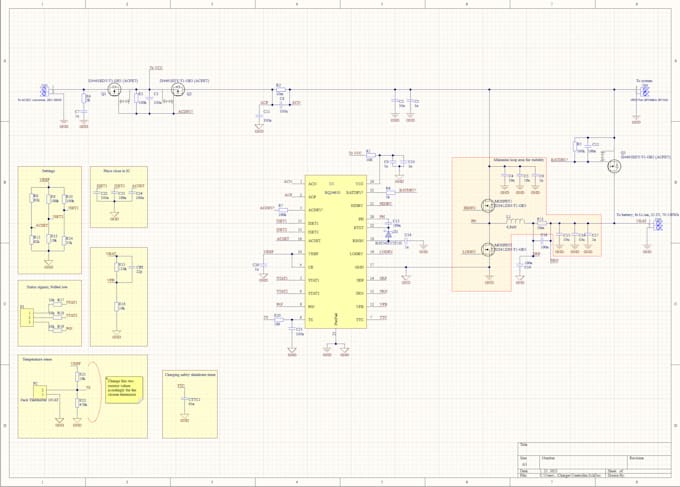
Task: Click the Place close to IC capacitor block
Action: 119,197
